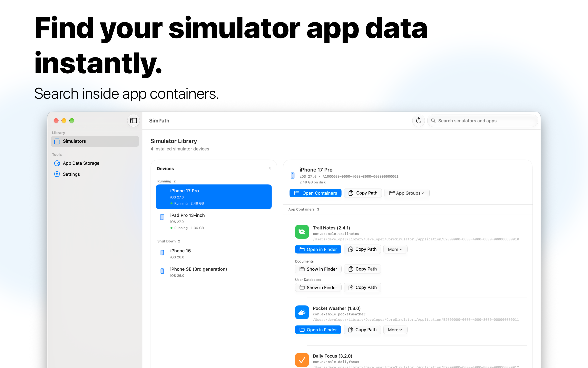Copy Path of Trail Notes Documents
The width and height of the screenshot is (588, 368).
point(362,269)
